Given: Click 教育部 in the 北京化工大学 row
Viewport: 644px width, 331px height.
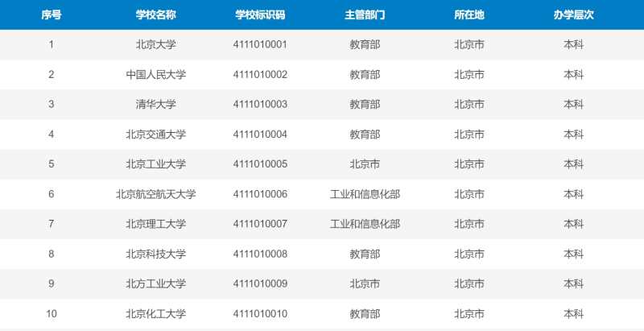Looking at the screenshot, I should [365, 314].
